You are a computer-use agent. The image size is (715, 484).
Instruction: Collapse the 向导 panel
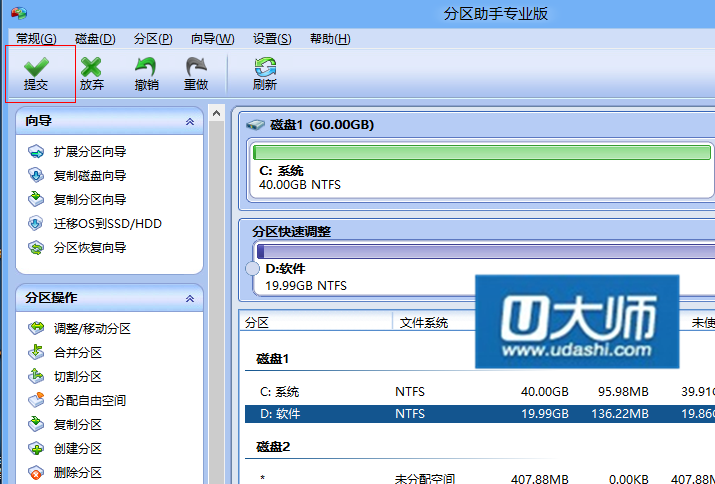(x=190, y=122)
